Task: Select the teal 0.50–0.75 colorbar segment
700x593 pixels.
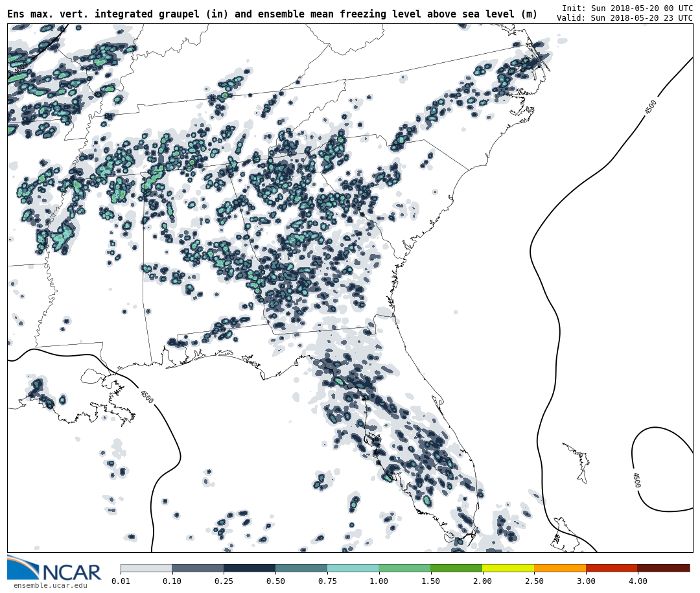Action: [301, 568]
